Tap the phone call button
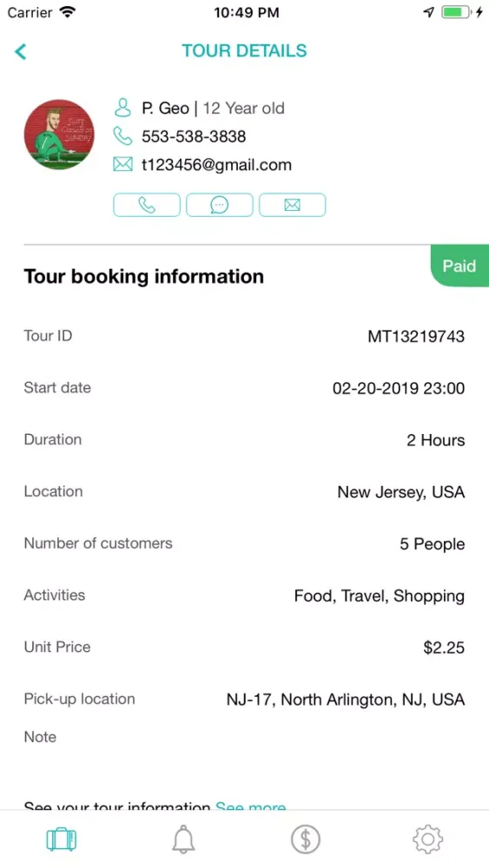The width and height of the screenshot is (489, 868). click(x=147, y=205)
